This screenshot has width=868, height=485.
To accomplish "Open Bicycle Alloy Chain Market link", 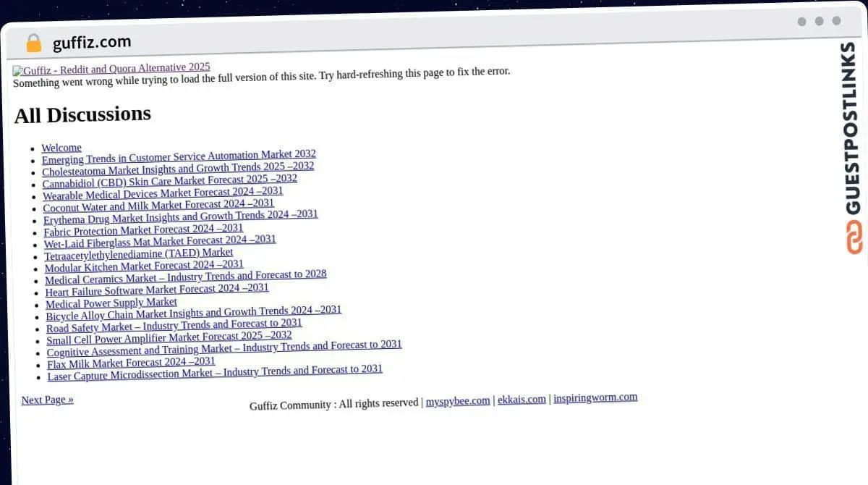I will 194,313.
